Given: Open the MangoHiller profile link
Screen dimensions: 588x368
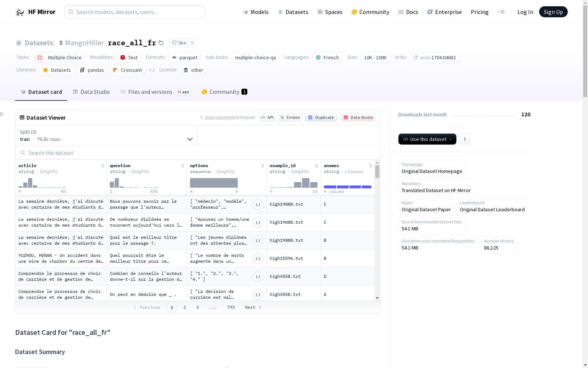Looking at the screenshot, I should coord(84,43).
